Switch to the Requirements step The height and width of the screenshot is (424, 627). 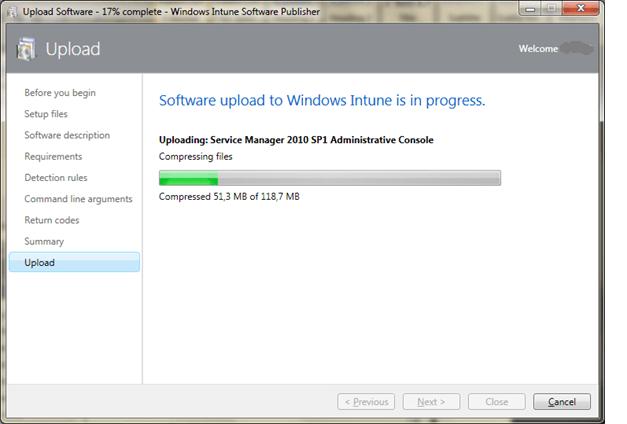(x=53, y=157)
